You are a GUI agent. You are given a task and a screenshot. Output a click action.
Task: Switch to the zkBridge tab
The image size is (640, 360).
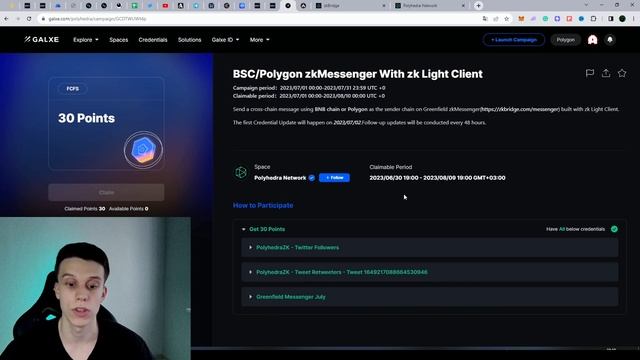tap(351, 6)
